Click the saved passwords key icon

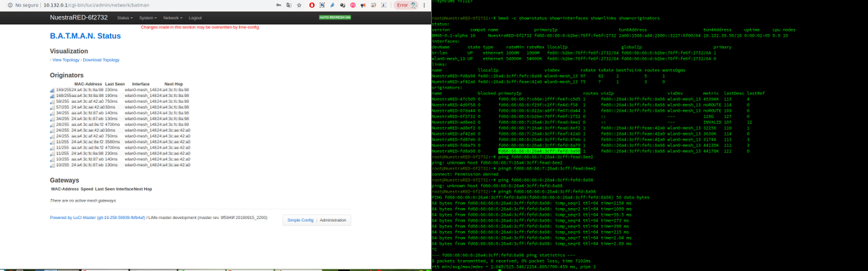[x=279, y=5]
